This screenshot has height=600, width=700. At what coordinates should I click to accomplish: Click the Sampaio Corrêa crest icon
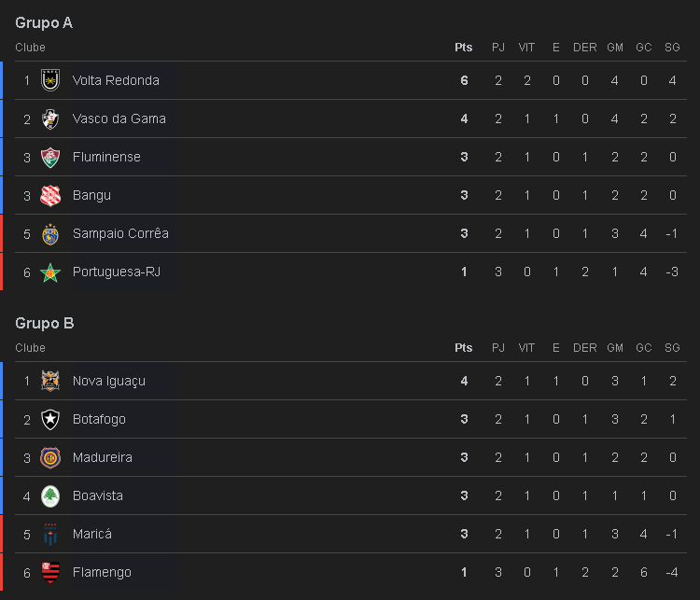(50, 233)
